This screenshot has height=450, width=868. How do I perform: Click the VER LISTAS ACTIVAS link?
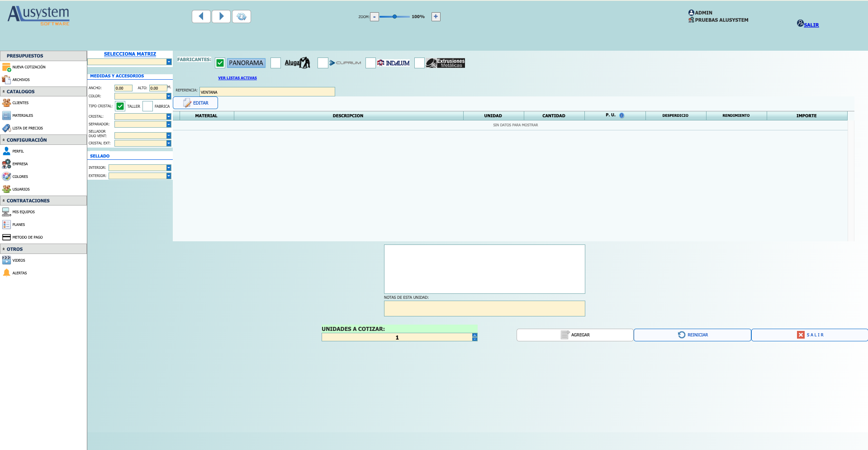[x=237, y=78]
